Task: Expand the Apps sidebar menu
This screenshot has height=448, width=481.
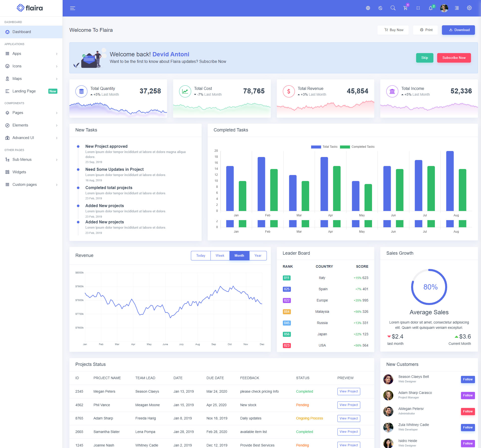Action: (31, 54)
